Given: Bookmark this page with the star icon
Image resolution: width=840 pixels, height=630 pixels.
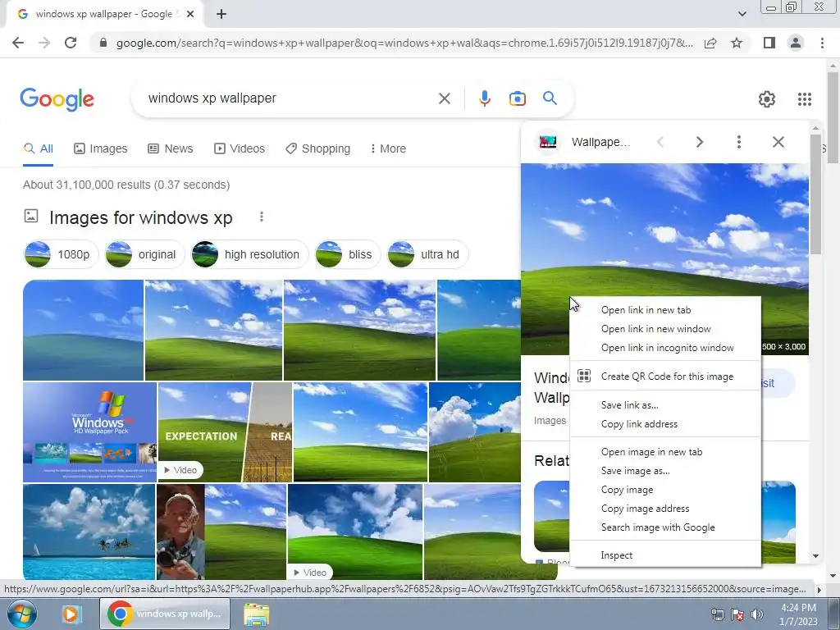Looking at the screenshot, I should click(737, 43).
